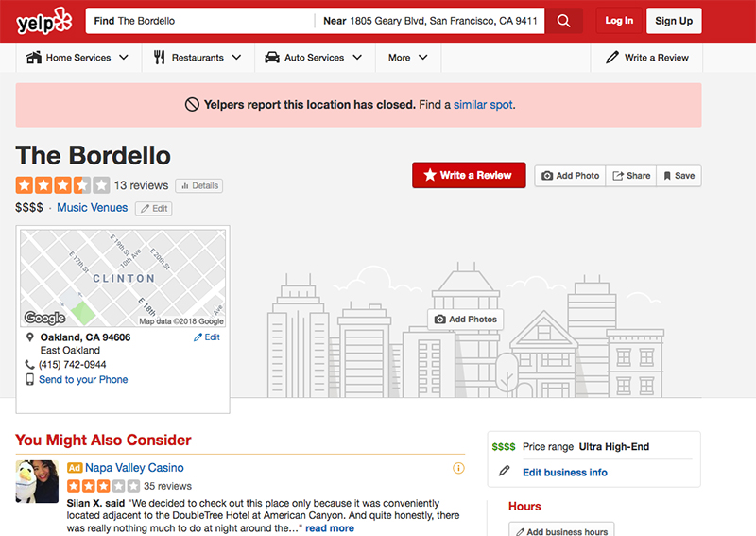This screenshot has width=756, height=536.
Task: Click Write a Review in navigation bar
Action: (647, 58)
